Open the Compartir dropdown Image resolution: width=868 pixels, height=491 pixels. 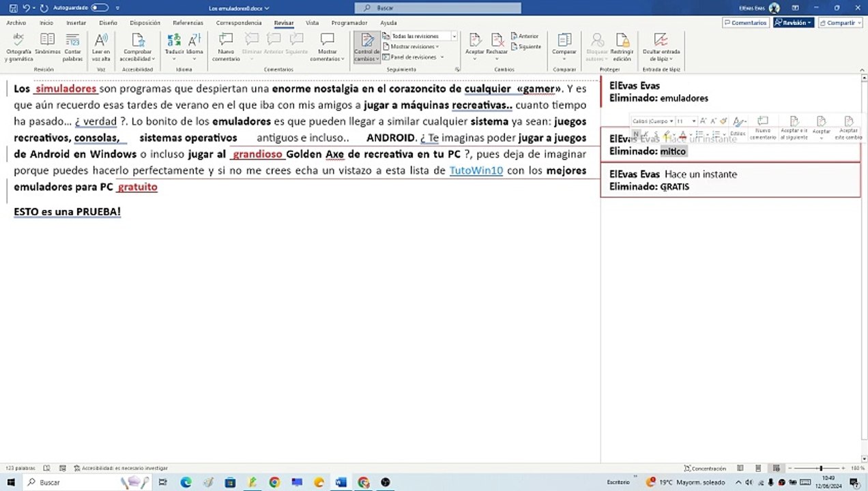point(841,23)
